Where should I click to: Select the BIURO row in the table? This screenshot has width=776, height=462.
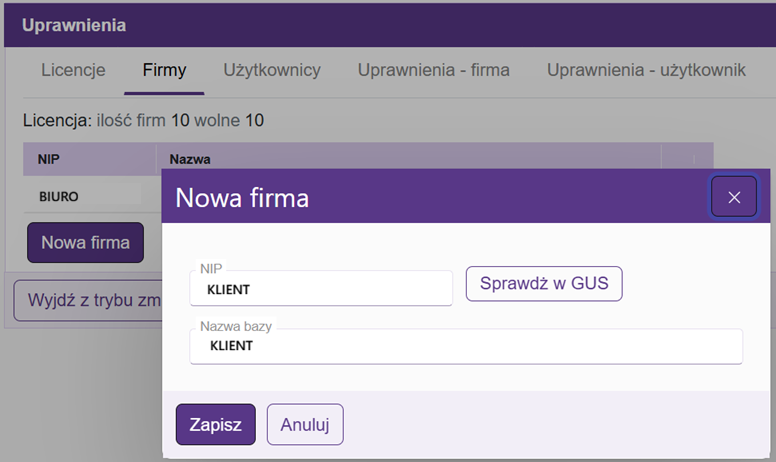click(89, 196)
